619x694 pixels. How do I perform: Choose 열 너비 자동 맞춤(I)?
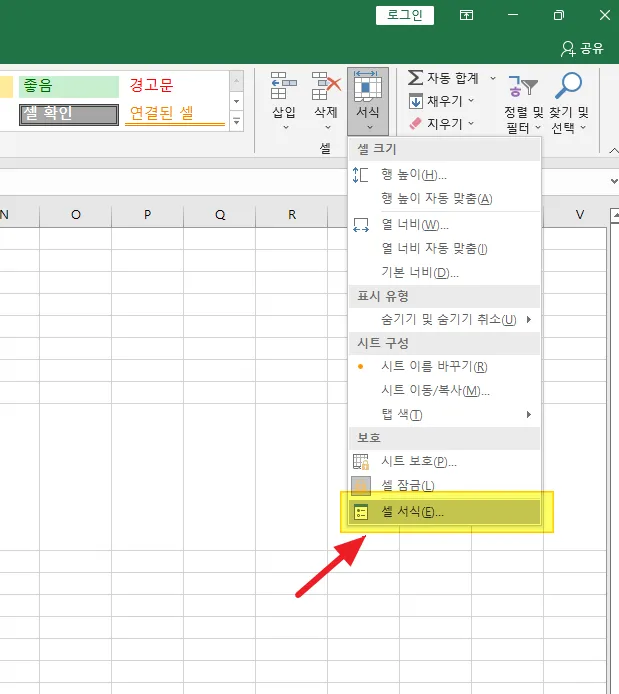[444, 248]
